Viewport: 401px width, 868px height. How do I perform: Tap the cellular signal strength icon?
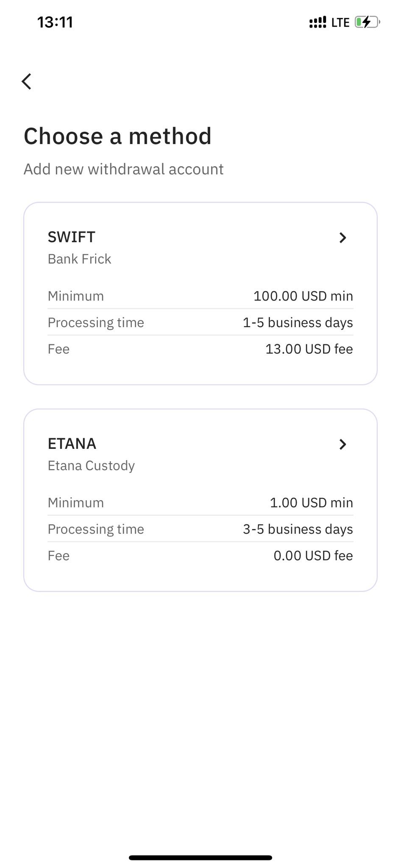tap(317, 22)
